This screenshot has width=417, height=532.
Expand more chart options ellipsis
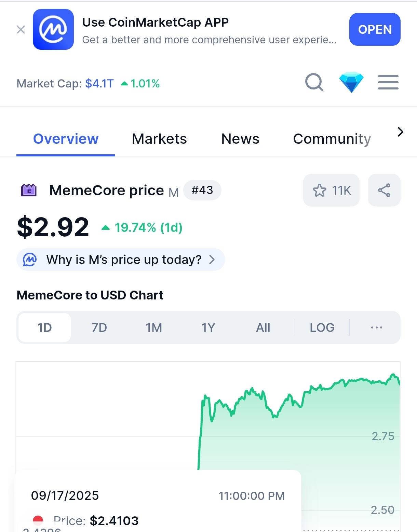click(x=376, y=328)
